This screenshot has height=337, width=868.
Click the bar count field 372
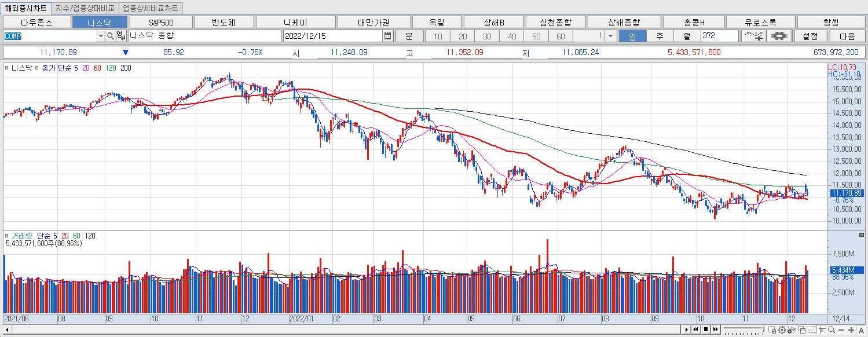(719, 36)
